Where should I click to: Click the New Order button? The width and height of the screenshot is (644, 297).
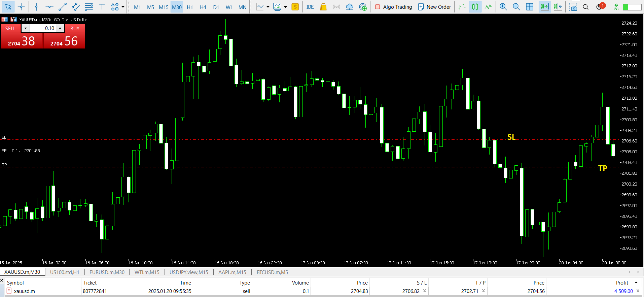pos(434,7)
